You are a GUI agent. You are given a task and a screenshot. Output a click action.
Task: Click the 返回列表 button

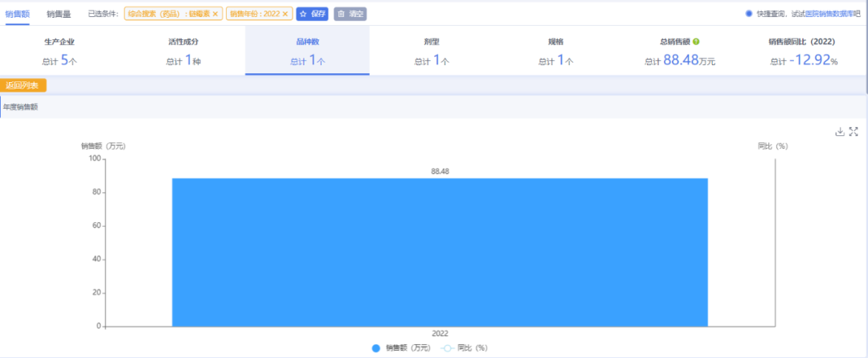coord(24,85)
